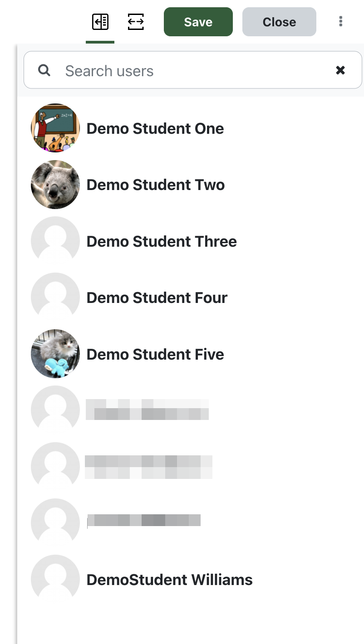Viewport: 364px width, 644px height.
Task: Pick Demo Student Five's name
Action: (x=155, y=354)
